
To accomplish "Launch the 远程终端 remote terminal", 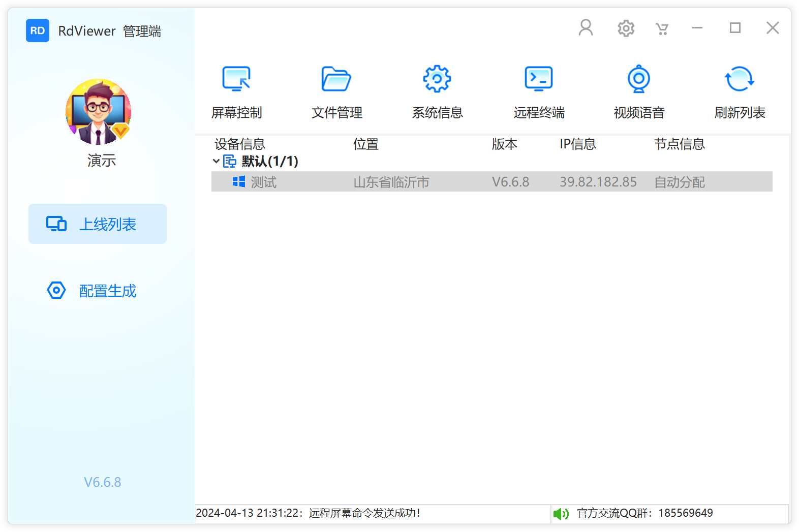I will (x=539, y=92).
